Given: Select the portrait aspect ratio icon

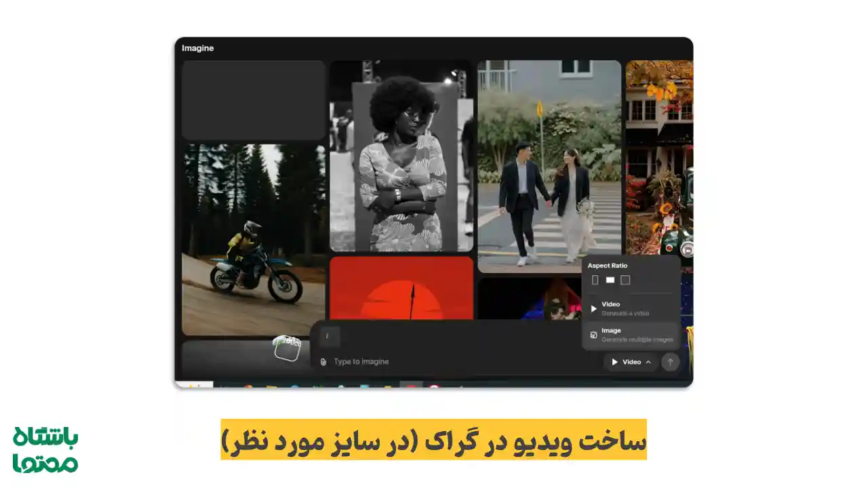Looking at the screenshot, I should tap(595, 279).
